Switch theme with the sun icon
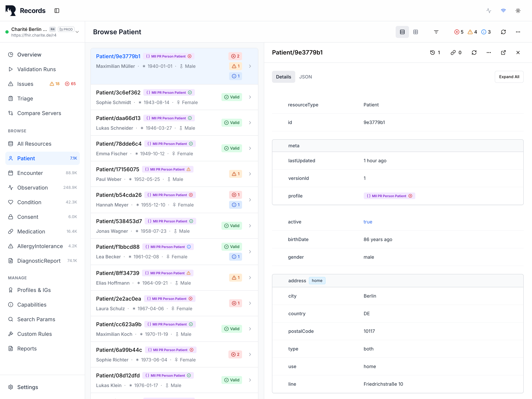This screenshot has height=399, width=532. pyautogui.click(x=518, y=11)
